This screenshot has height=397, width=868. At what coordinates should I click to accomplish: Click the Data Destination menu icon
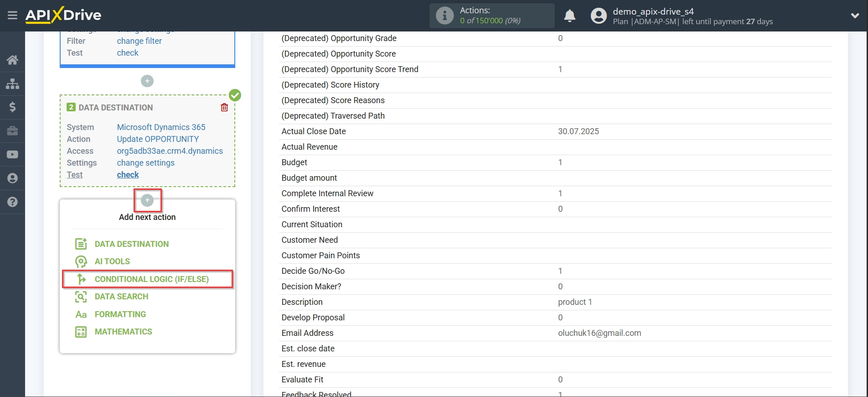[81, 244]
